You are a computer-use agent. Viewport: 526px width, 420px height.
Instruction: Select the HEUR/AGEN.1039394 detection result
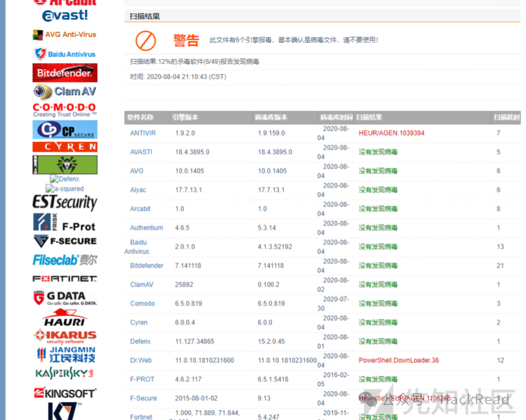[x=391, y=133]
